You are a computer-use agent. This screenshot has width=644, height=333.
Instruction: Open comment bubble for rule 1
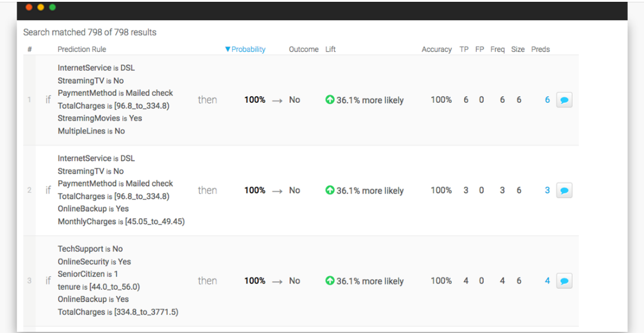(x=564, y=100)
